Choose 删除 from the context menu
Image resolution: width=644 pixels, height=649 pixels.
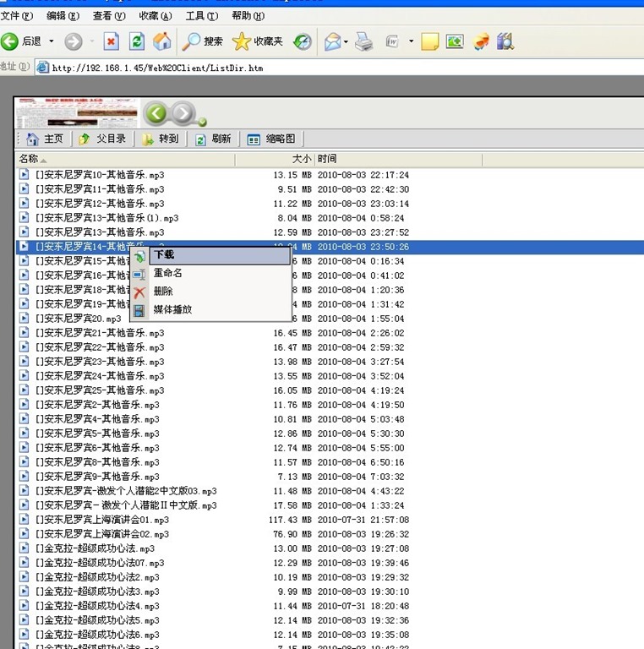click(x=163, y=291)
